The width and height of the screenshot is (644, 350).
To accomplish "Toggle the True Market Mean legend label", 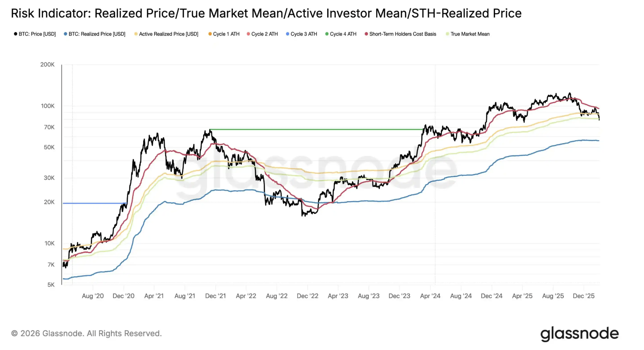I will (x=470, y=34).
